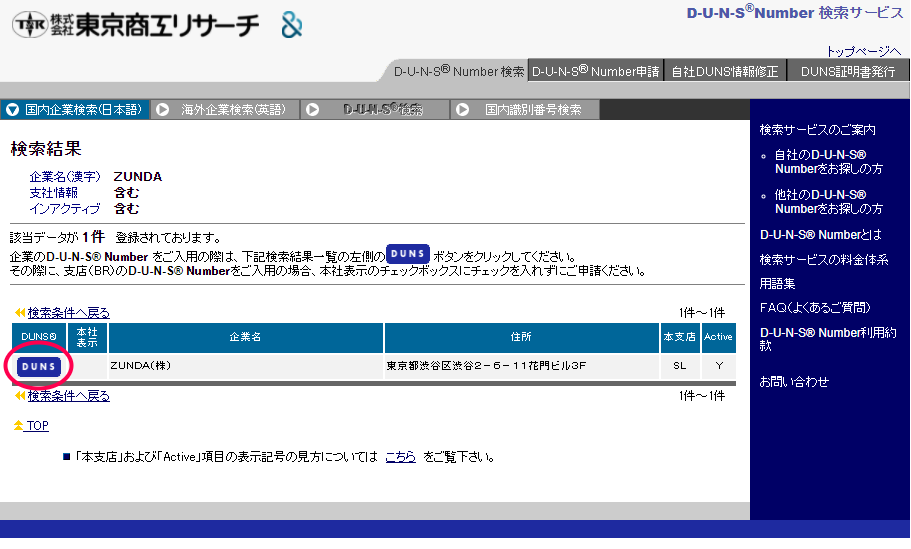
Task: Select the D-U-N-S® Number申請 top tab
Action: (596, 71)
